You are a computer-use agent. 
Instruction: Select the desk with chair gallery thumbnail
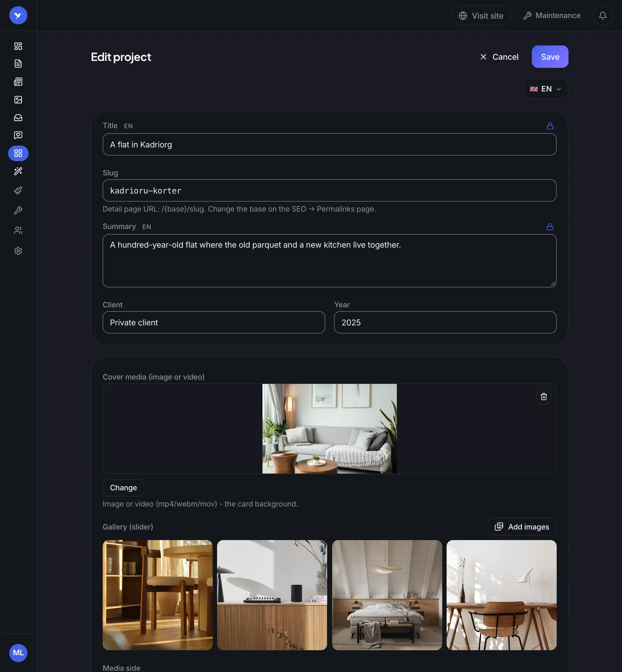click(502, 595)
